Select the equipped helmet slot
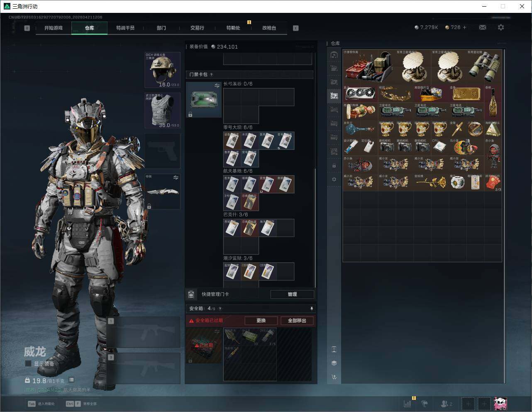This screenshot has width=532, height=412. tap(162, 70)
